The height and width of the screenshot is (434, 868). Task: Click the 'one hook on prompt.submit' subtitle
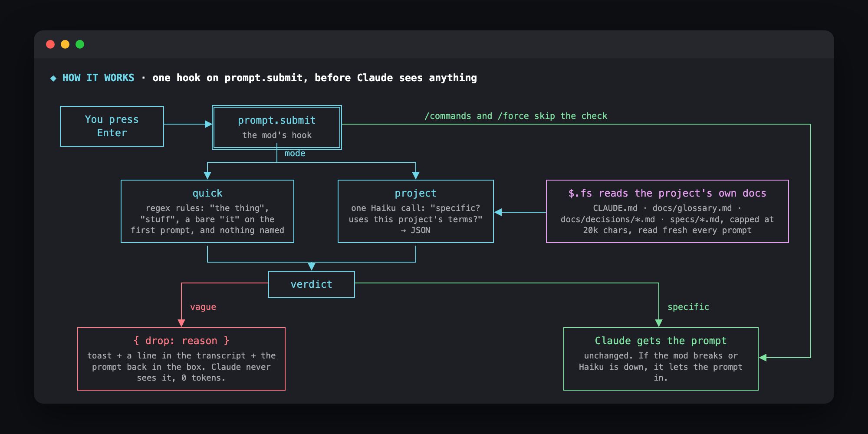[x=315, y=78]
